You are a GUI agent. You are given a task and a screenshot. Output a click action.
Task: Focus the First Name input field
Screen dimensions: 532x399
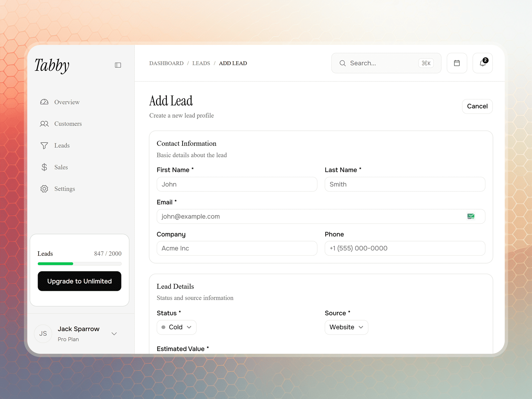pos(237,184)
